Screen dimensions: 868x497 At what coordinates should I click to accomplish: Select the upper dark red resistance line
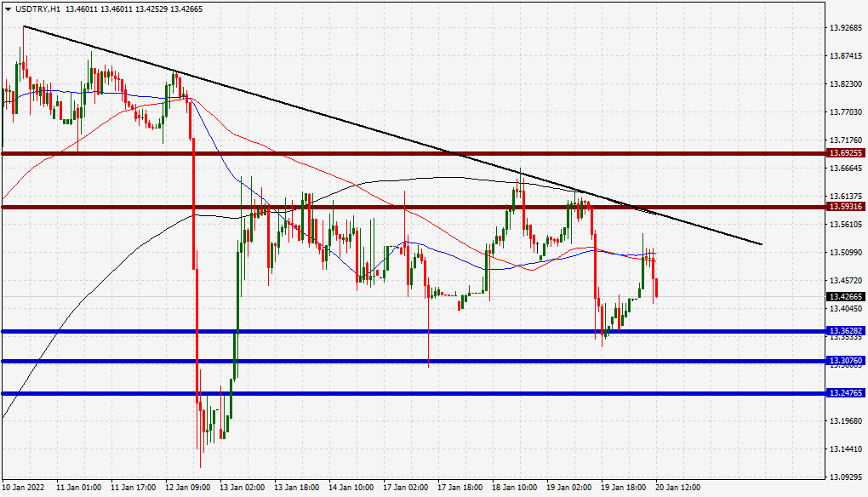click(414, 153)
